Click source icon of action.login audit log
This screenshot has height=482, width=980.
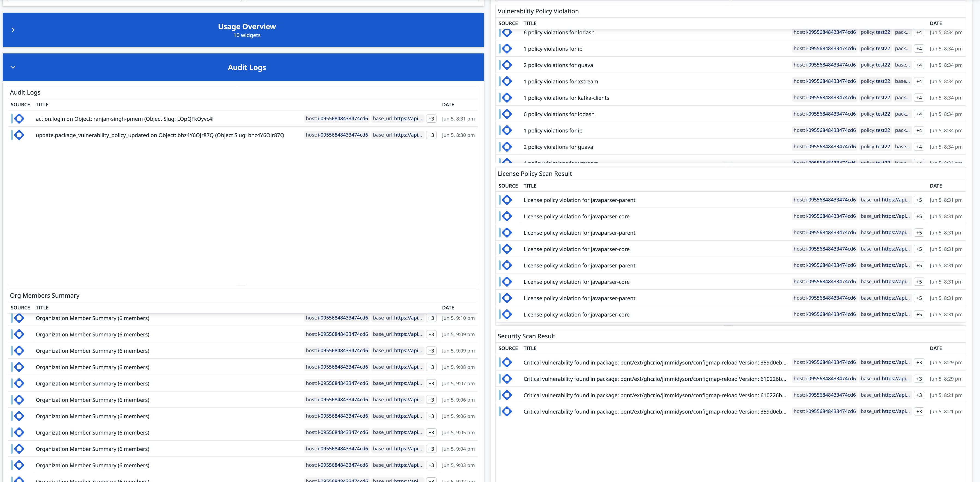pyautogui.click(x=19, y=119)
